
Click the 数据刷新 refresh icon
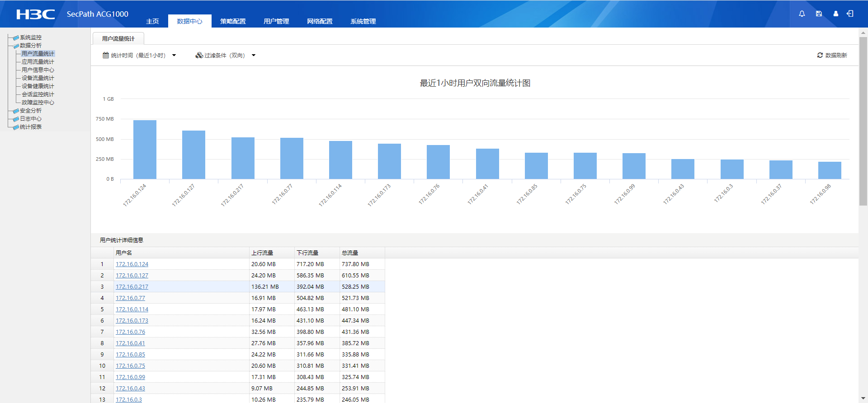click(x=820, y=55)
